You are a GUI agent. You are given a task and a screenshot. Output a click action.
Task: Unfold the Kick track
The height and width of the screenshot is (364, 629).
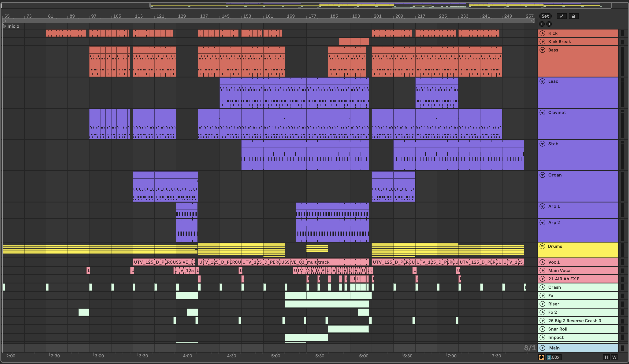(x=542, y=33)
